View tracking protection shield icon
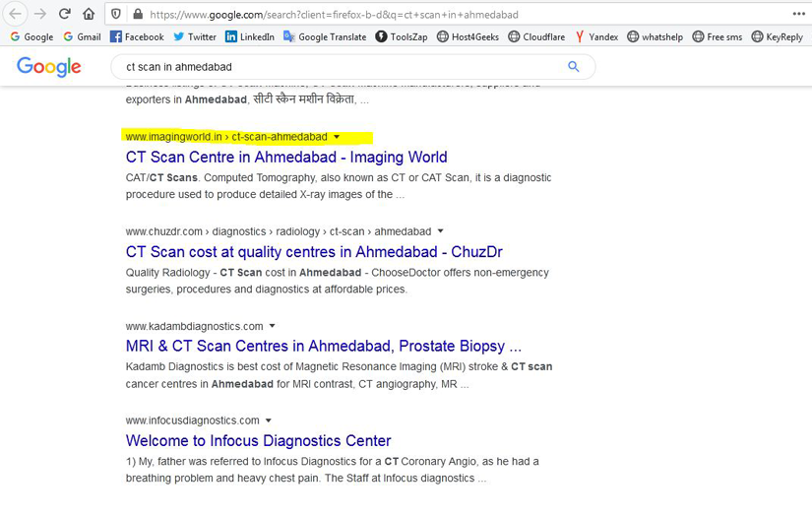812x517 pixels. point(116,14)
